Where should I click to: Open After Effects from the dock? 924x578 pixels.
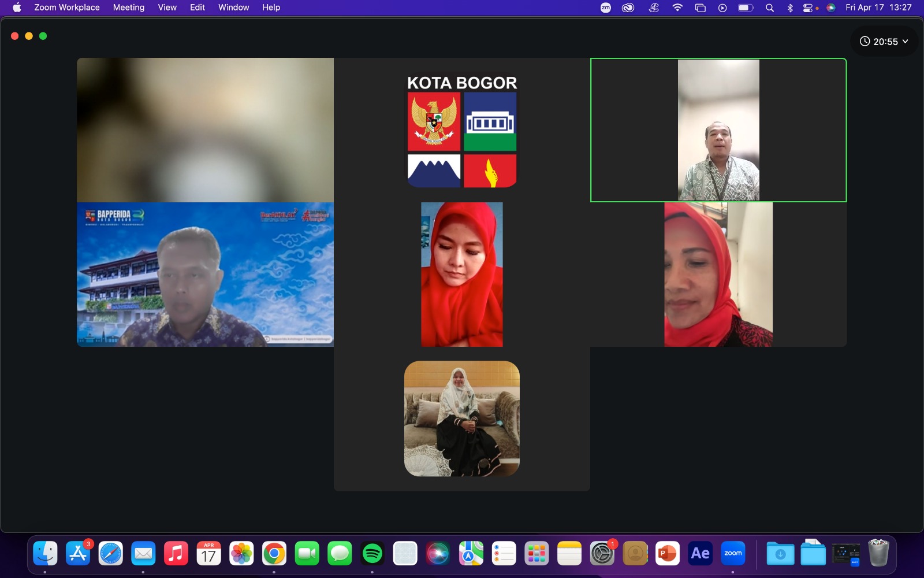(x=701, y=554)
